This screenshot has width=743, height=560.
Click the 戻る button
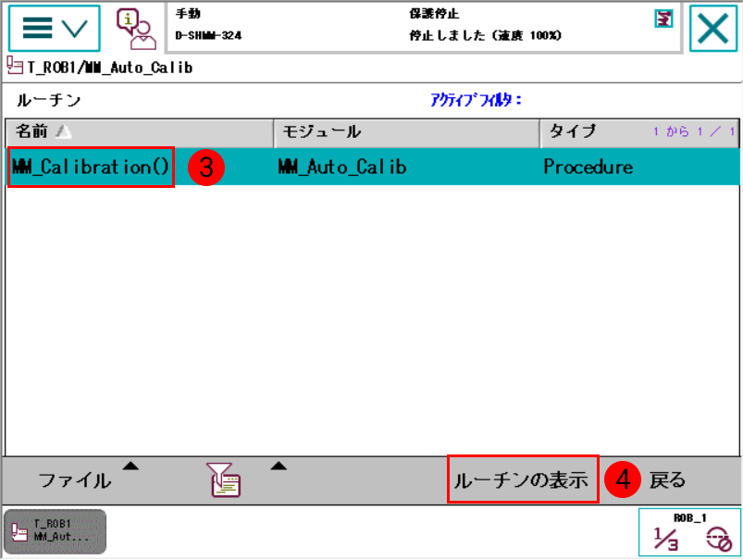[667, 480]
